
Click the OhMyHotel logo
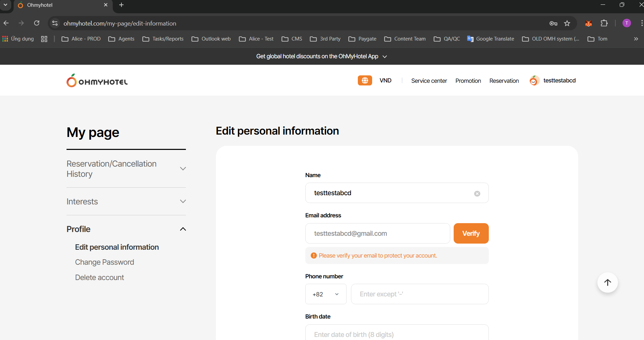click(x=97, y=81)
